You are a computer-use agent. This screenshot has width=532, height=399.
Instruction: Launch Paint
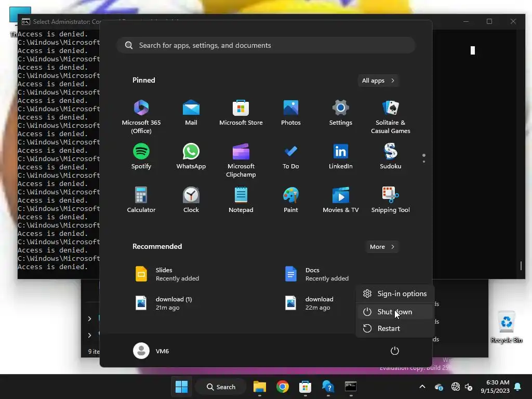[x=291, y=200]
